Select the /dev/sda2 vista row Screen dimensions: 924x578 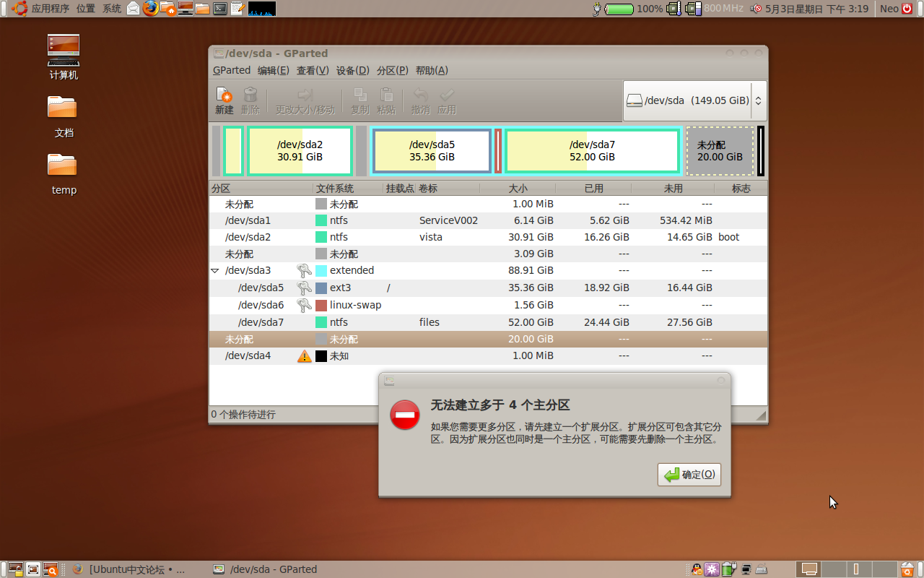(488, 237)
